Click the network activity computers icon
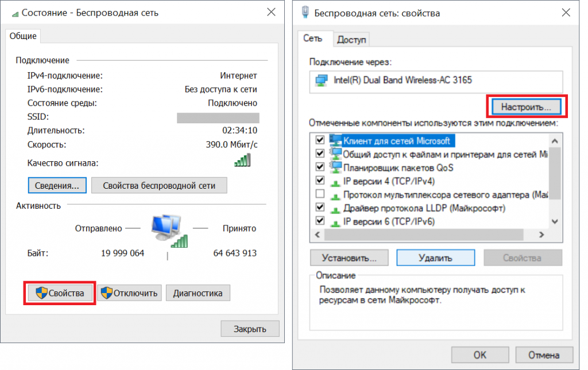Screen dimensions: 588x370 coord(169,231)
